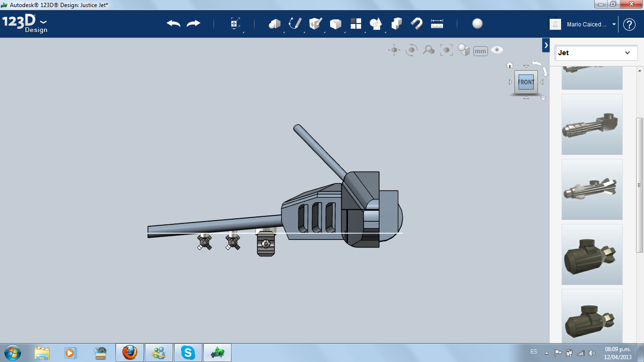Click the system tray volume icon
Viewport: 644px width, 362px height.
pos(591,353)
